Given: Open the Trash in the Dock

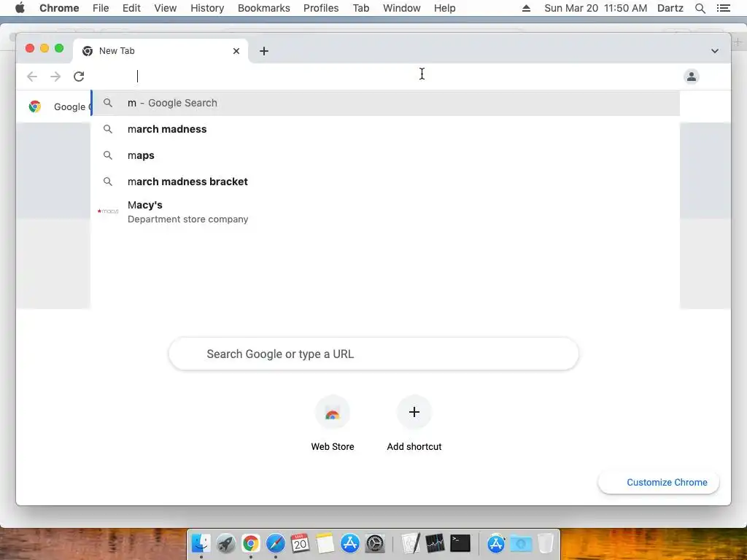Looking at the screenshot, I should tap(546, 543).
